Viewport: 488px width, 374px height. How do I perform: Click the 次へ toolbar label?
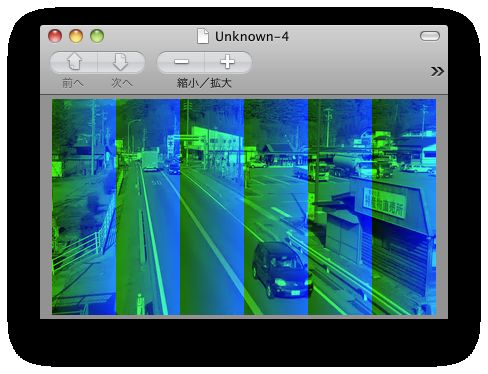(x=122, y=83)
